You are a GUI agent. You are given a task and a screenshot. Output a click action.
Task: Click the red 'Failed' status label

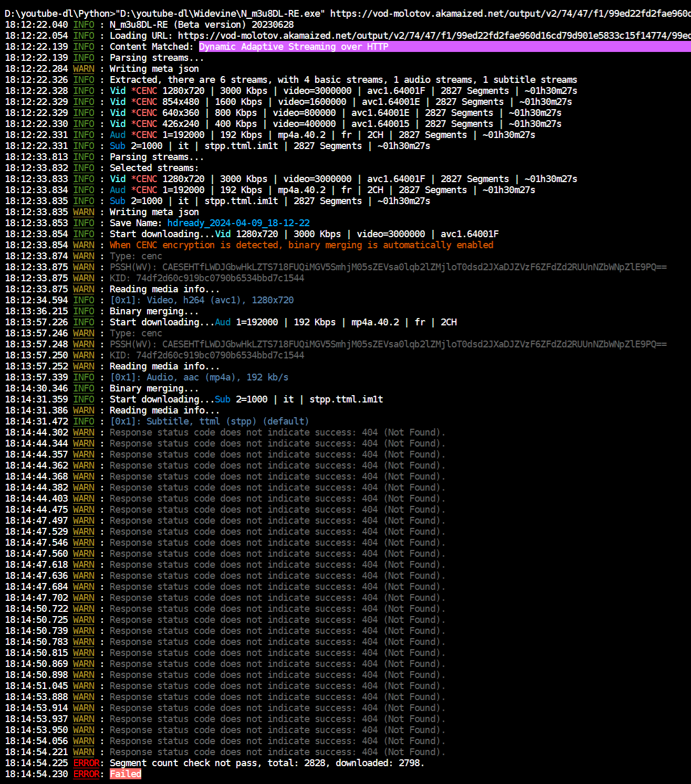(125, 774)
